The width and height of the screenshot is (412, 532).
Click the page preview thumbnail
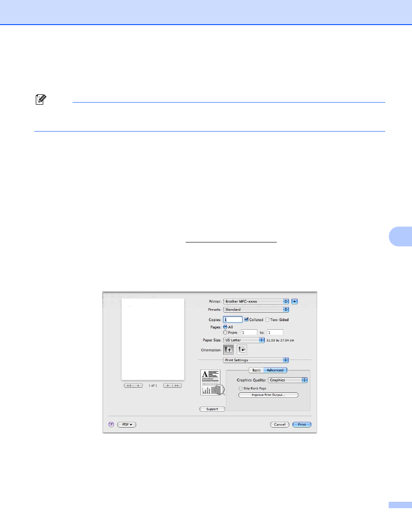(x=153, y=339)
